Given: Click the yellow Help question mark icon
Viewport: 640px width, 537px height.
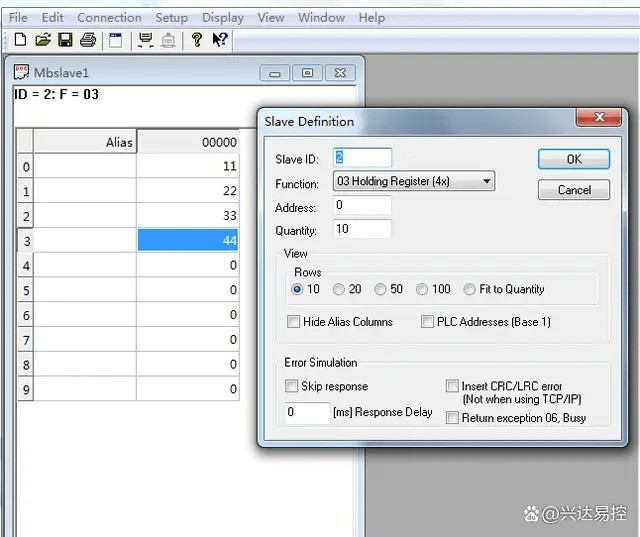Looking at the screenshot, I should click(197, 40).
